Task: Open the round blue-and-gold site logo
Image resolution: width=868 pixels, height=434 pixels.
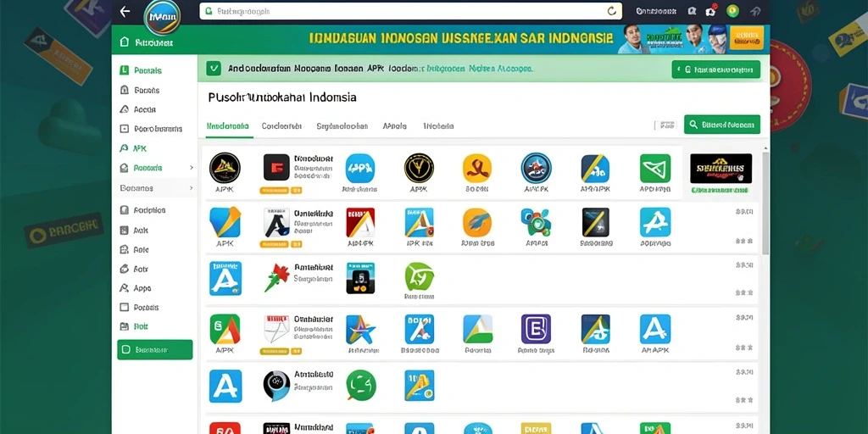Action: (x=162, y=17)
